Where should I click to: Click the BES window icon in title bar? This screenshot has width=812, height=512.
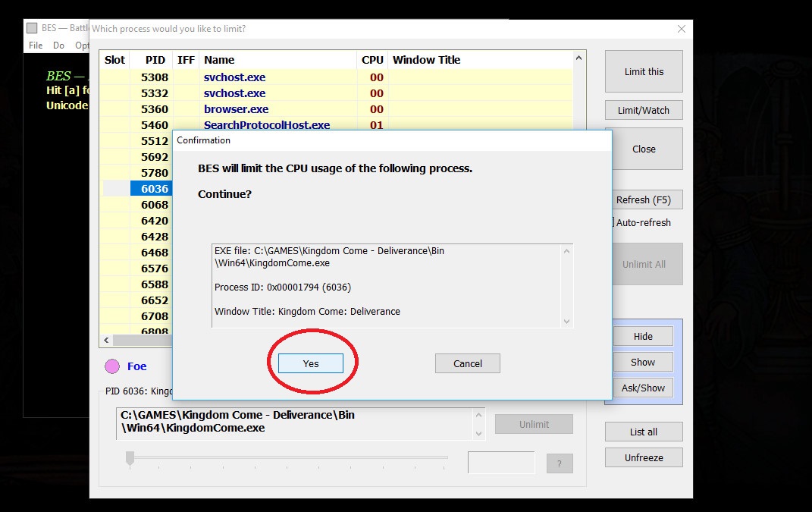click(x=32, y=28)
